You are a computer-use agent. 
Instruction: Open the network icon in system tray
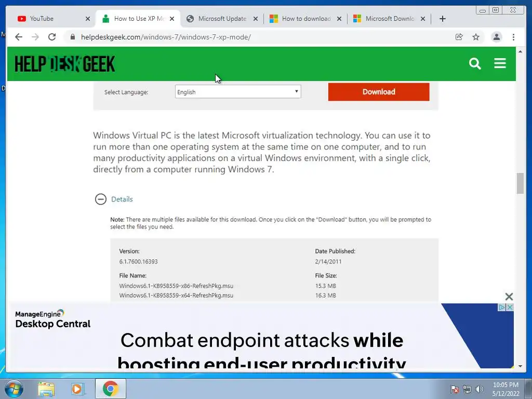[x=467, y=389]
